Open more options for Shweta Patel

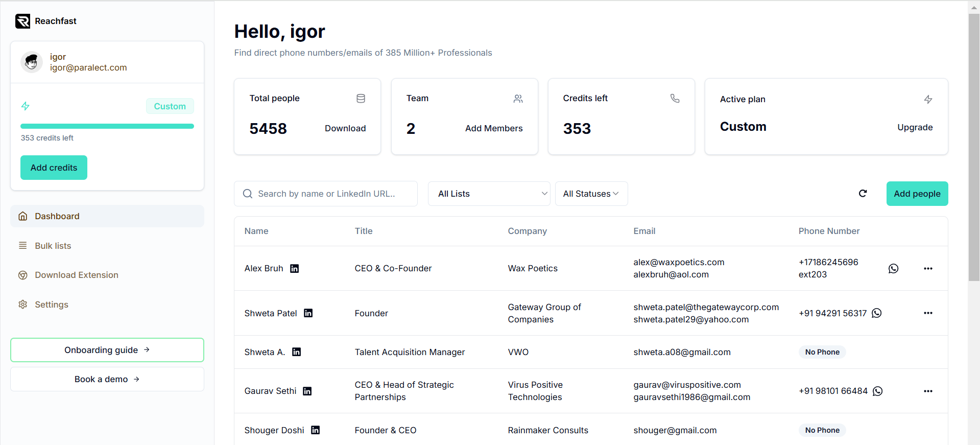pyautogui.click(x=928, y=313)
